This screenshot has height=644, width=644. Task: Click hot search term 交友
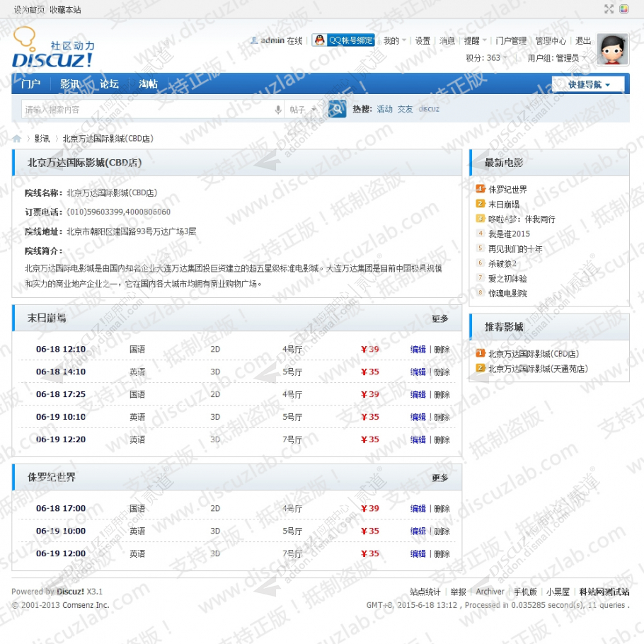(x=406, y=109)
